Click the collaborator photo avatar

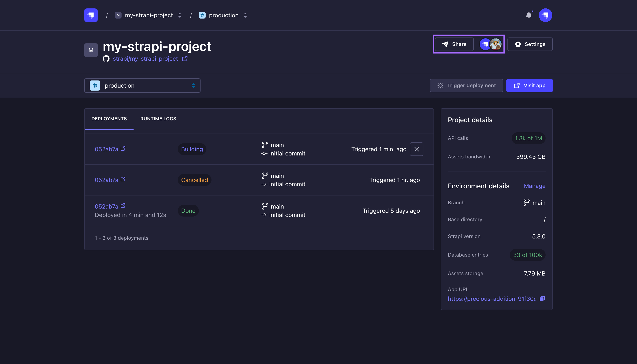(x=496, y=44)
